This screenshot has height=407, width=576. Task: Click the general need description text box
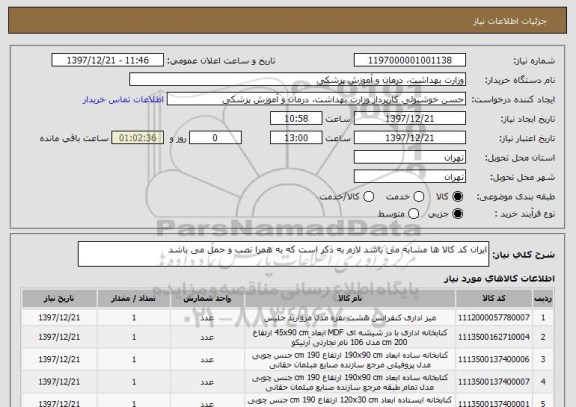click(x=283, y=254)
